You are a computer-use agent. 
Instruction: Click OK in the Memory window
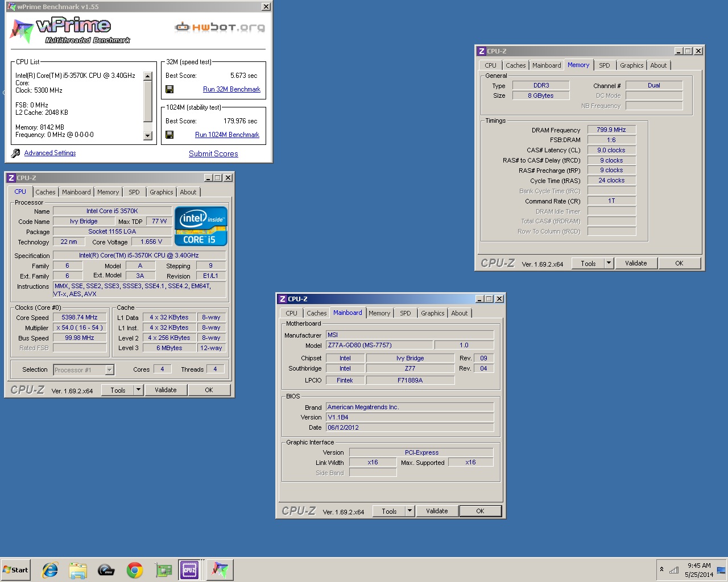(679, 263)
